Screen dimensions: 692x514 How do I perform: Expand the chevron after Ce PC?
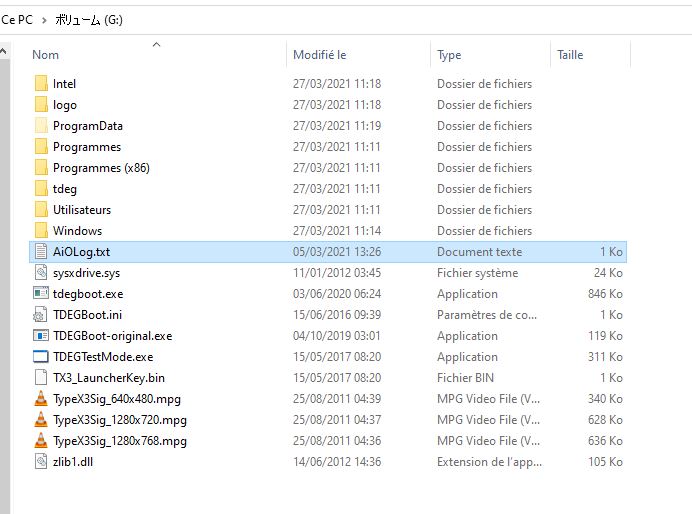[44, 20]
